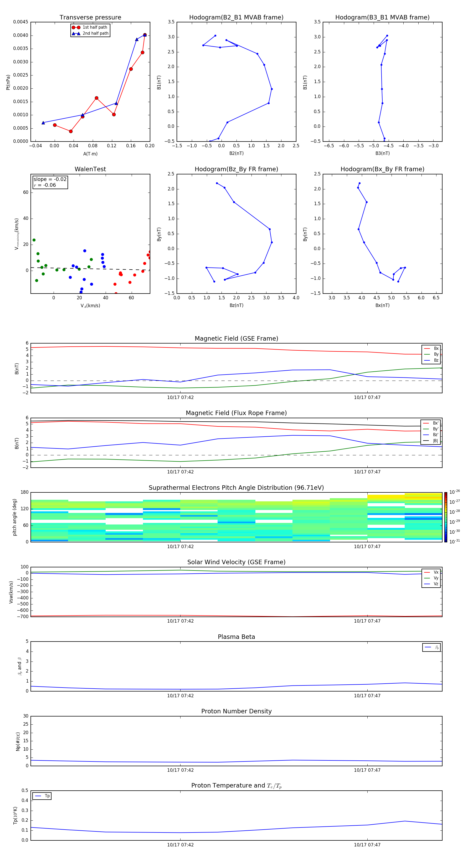
Task: Click the "0.0045" tick on Transverse pressure axis
Action: pos(20,22)
